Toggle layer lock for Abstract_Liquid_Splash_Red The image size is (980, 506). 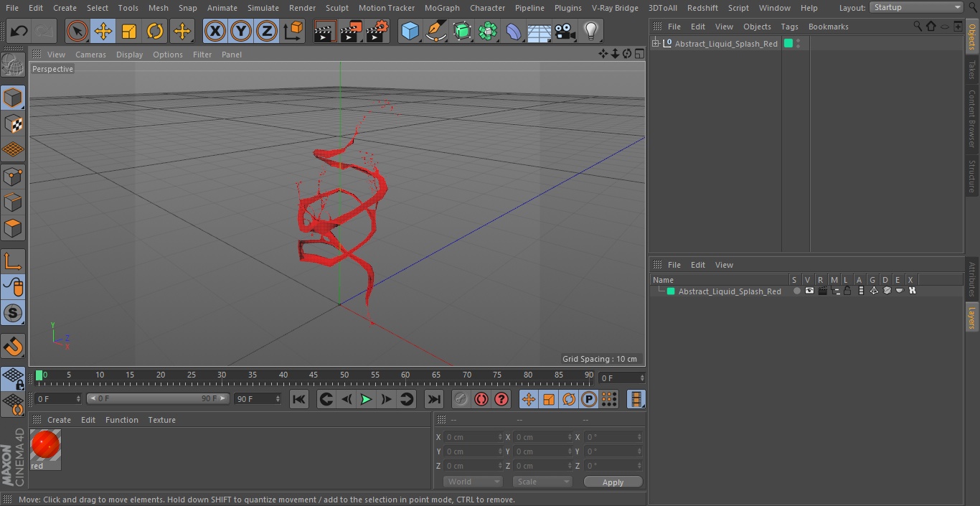tap(847, 291)
